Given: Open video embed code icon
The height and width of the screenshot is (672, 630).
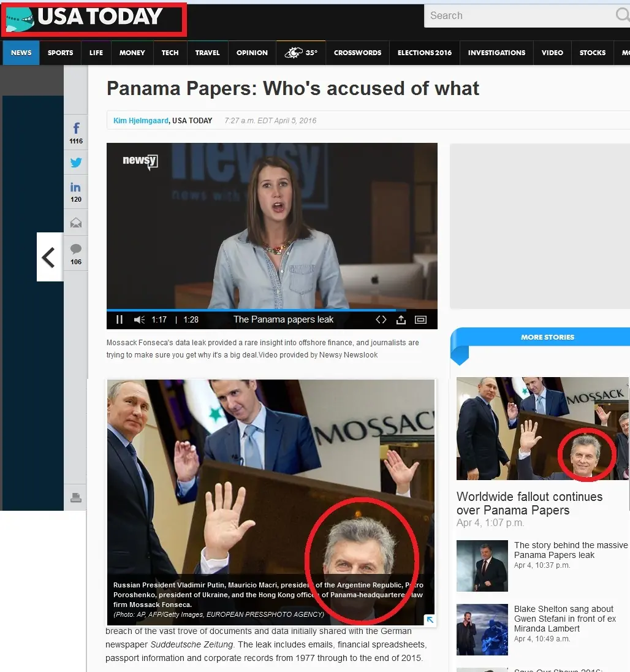Looking at the screenshot, I should pyautogui.click(x=381, y=319).
